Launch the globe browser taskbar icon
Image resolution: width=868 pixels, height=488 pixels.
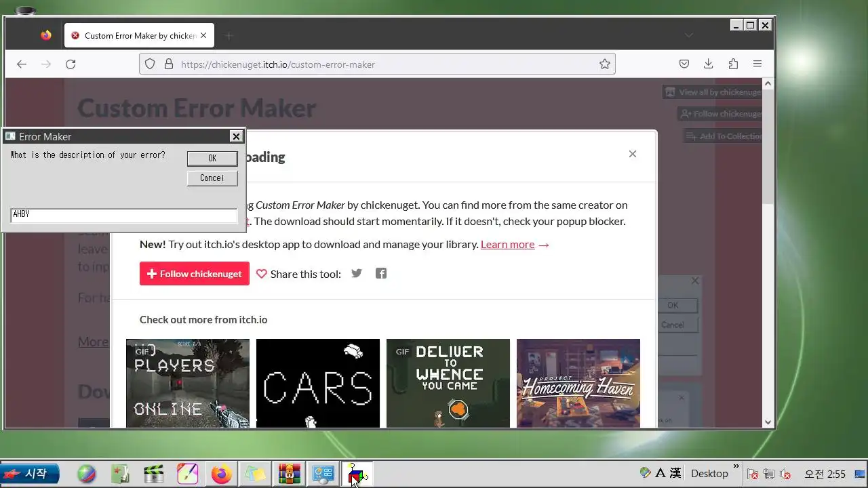(x=87, y=474)
